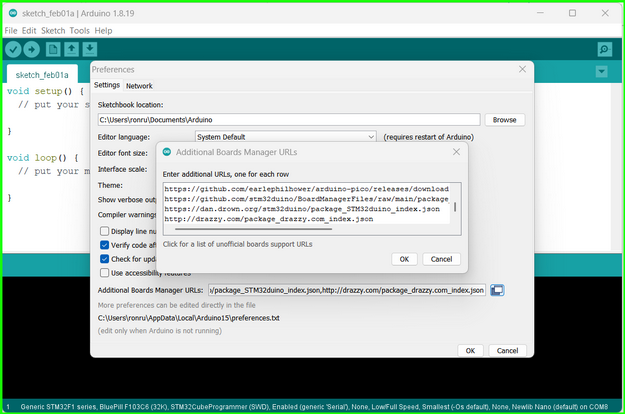Uncheck Verify code after upload
This screenshot has height=414, width=625.
[105, 245]
